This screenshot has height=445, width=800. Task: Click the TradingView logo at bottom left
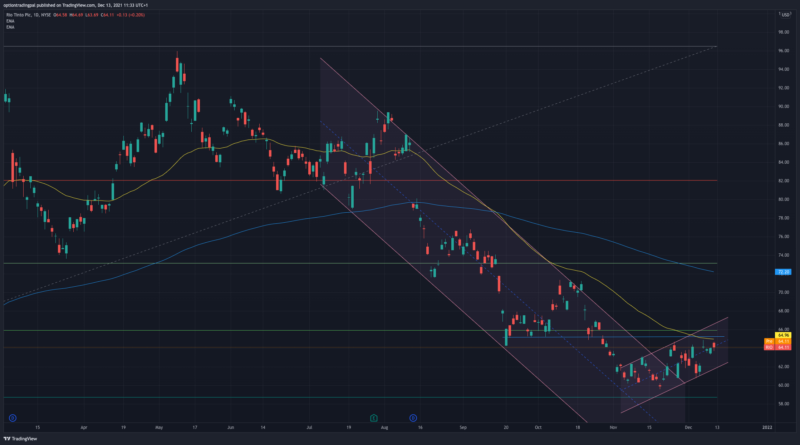point(22,439)
